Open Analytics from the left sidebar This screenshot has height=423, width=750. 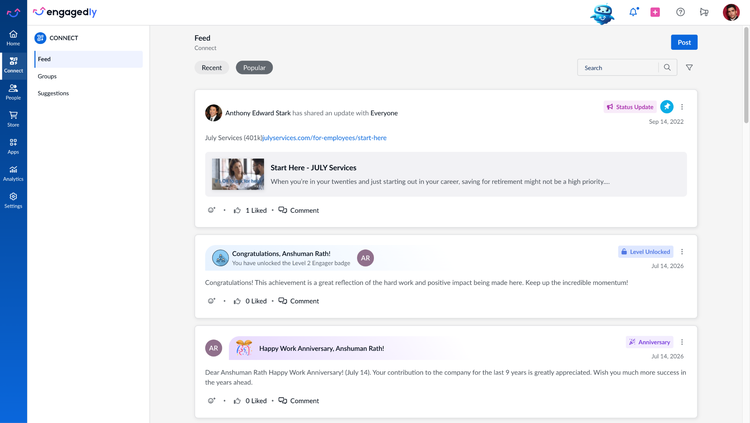tap(13, 173)
